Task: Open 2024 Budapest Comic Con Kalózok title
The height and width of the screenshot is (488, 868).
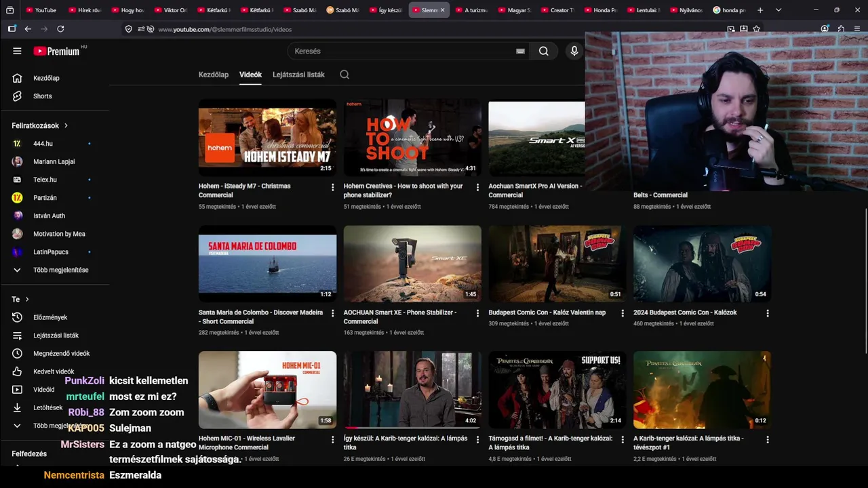Action: (x=685, y=312)
